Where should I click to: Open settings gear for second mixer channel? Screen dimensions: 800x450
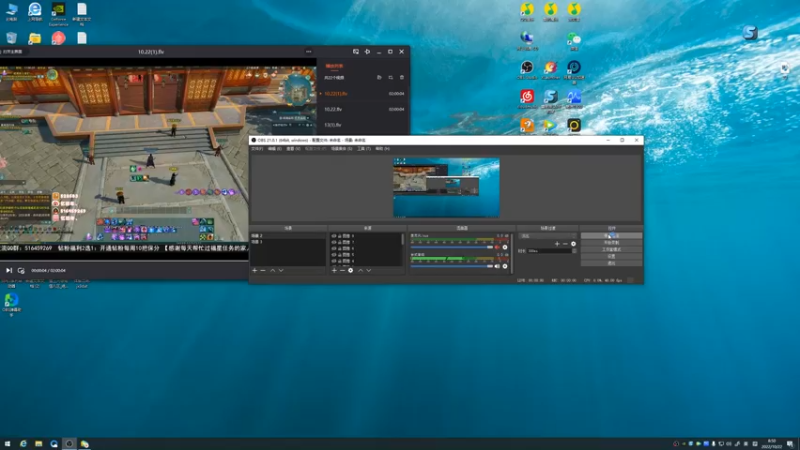click(505, 266)
